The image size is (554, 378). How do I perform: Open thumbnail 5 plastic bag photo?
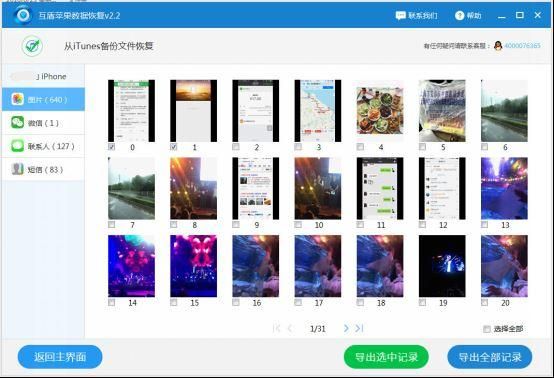(x=442, y=111)
